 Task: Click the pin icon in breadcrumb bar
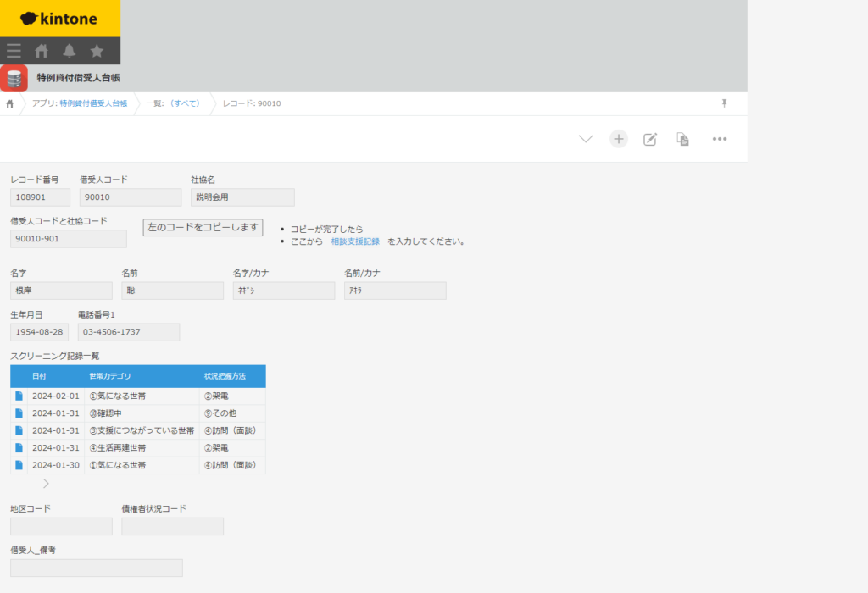(724, 103)
